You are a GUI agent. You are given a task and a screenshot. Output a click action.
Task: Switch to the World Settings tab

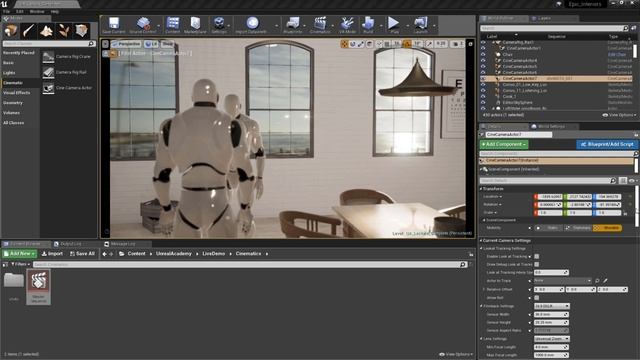click(x=552, y=127)
